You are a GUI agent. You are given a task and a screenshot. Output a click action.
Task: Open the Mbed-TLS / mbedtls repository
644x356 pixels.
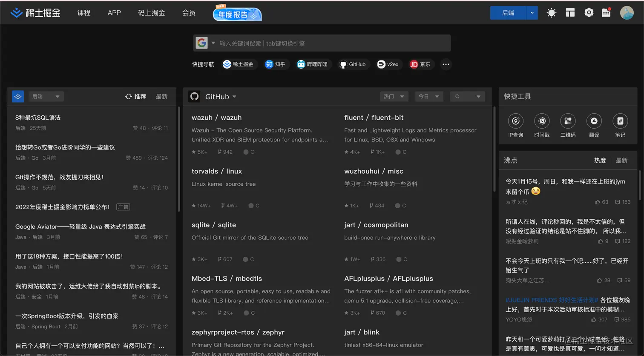pyautogui.click(x=227, y=278)
